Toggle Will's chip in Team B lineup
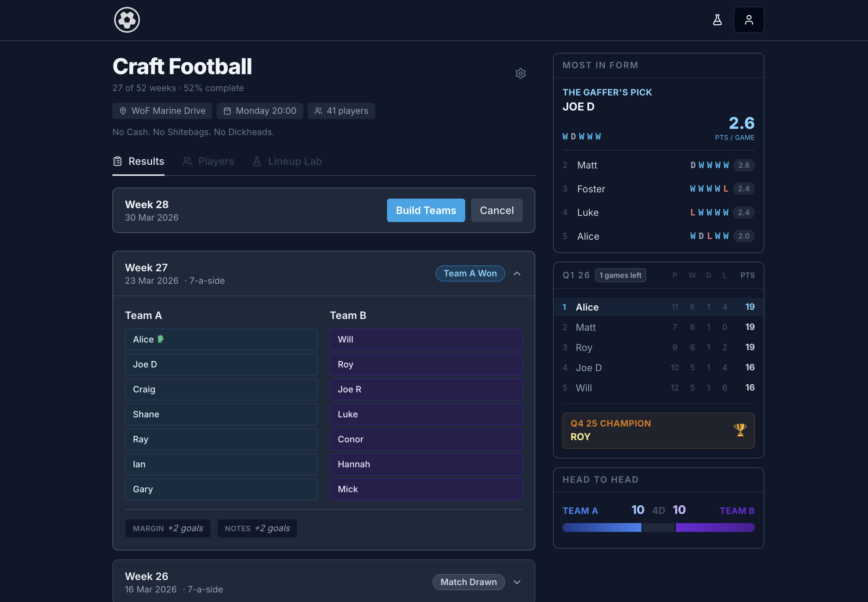 (x=426, y=339)
